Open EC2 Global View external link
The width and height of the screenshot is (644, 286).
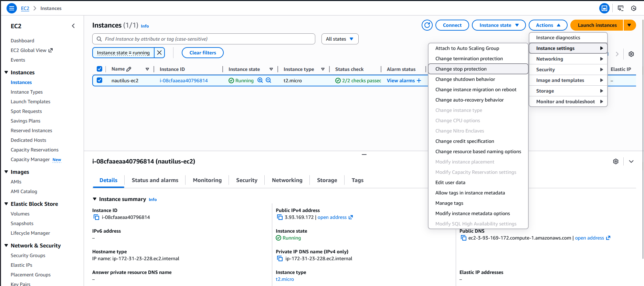(x=32, y=50)
